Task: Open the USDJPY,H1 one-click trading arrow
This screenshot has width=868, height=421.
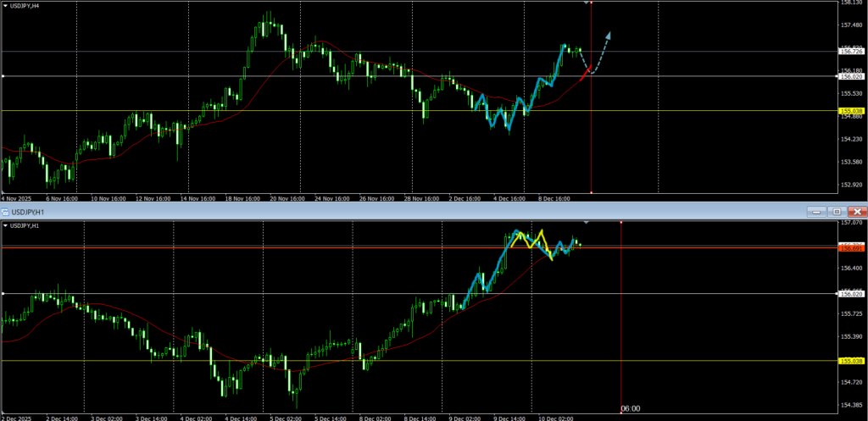Action: [7, 225]
